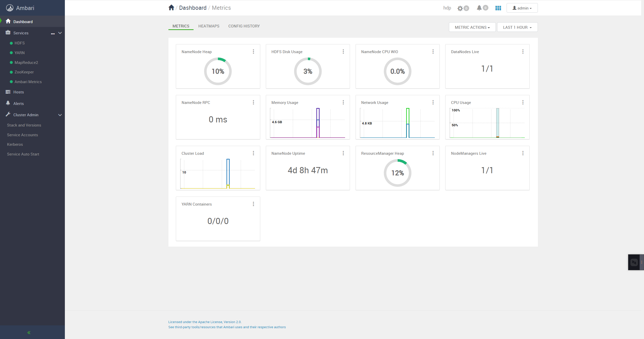
Task: Switch to the Heatmaps tab
Action: 209,26
